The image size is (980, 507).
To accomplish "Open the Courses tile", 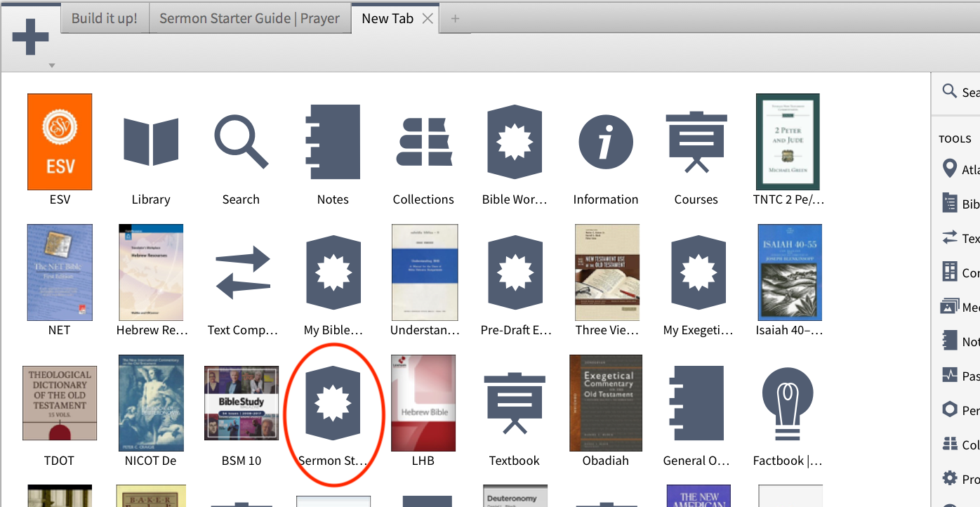I will 696,142.
